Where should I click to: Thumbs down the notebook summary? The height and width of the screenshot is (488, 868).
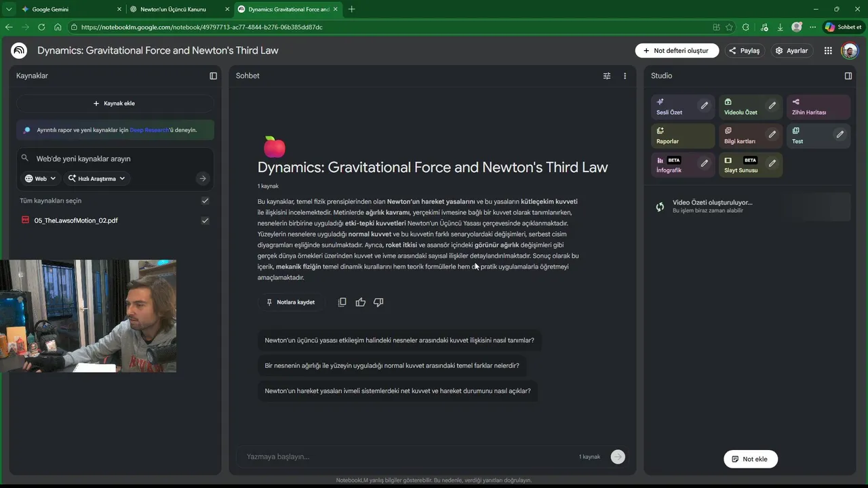[378, 302]
